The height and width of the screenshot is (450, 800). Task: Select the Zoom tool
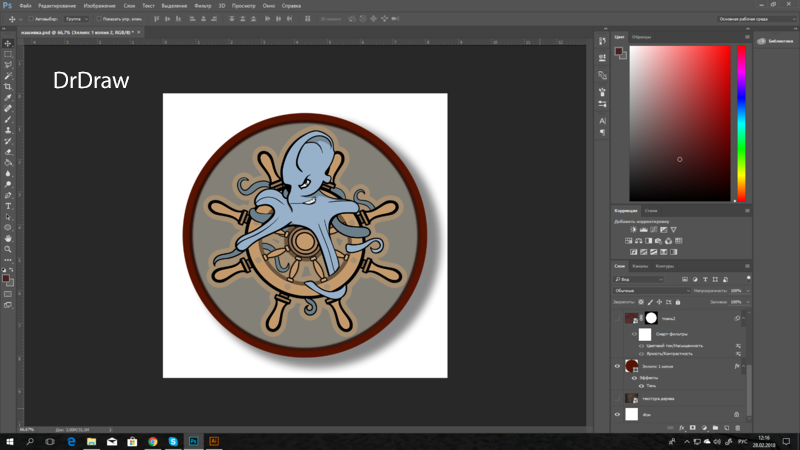[x=8, y=249]
